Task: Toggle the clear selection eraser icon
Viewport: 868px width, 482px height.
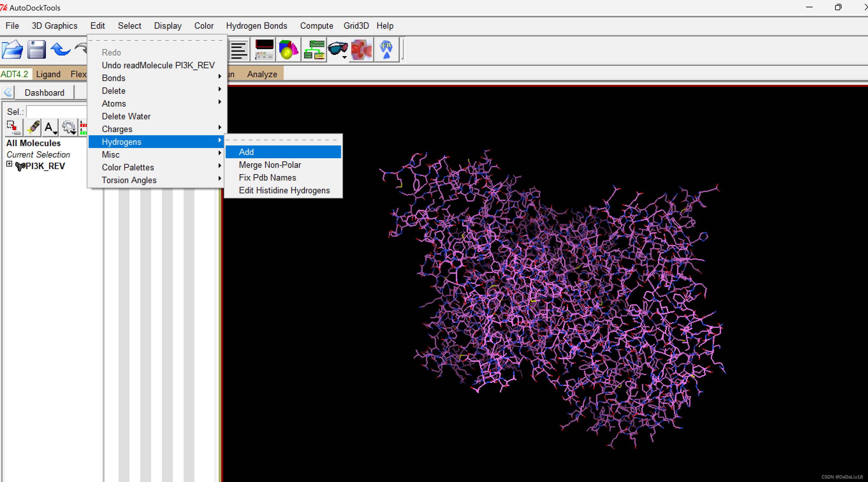Action: click(x=33, y=128)
